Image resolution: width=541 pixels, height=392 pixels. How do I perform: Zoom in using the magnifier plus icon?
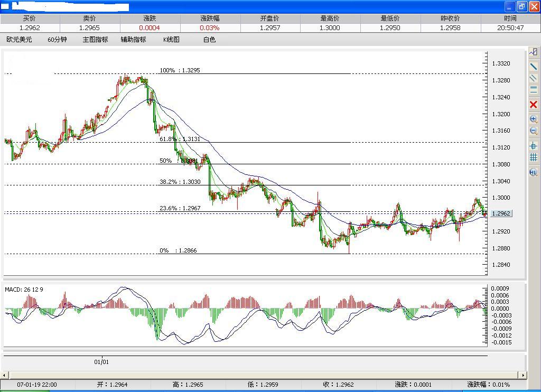[533, 119]
